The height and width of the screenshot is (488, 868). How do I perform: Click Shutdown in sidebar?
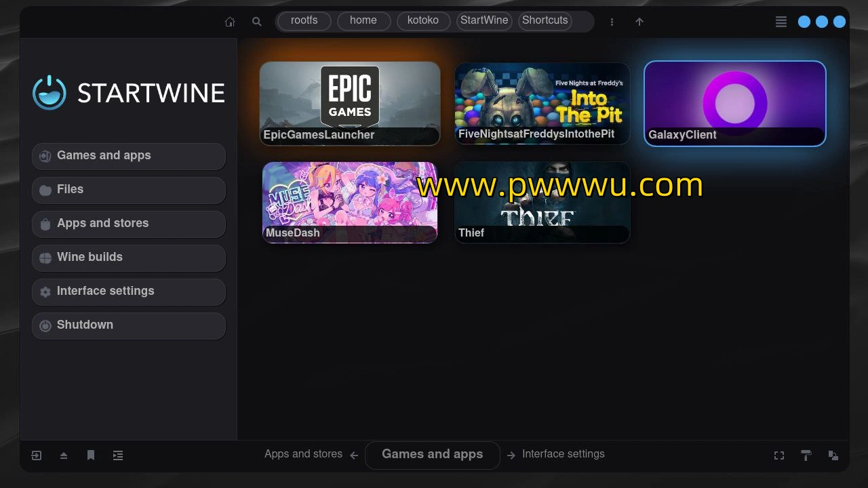pos(128,325)
